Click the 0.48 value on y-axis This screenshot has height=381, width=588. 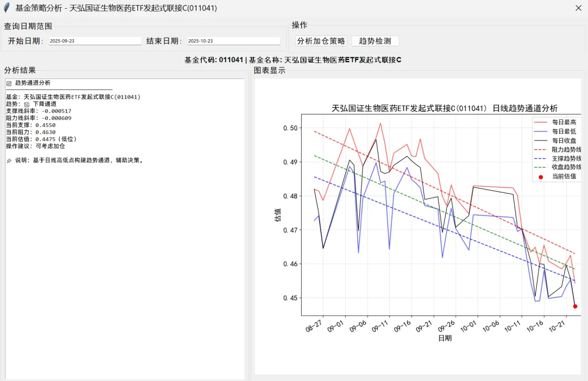pyautogui.click(x=290, y=196)
